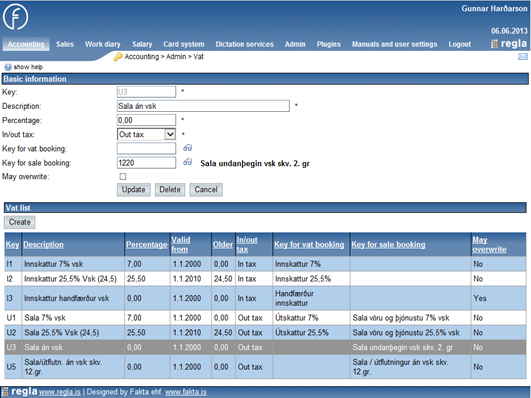Sort by Description column header
The image size is (531, 398).
pos(43,245)
